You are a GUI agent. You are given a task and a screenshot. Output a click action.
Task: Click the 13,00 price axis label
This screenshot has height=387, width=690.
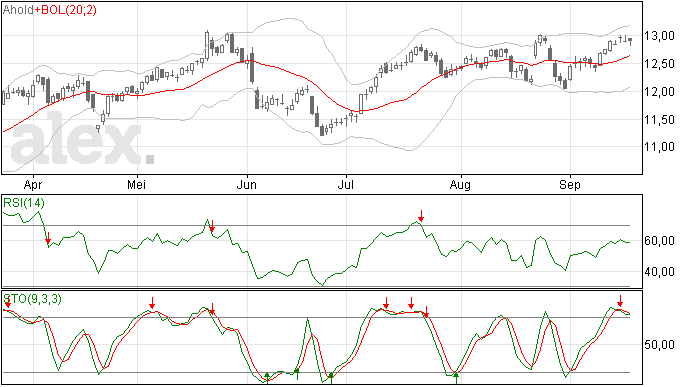click(659, 36)
